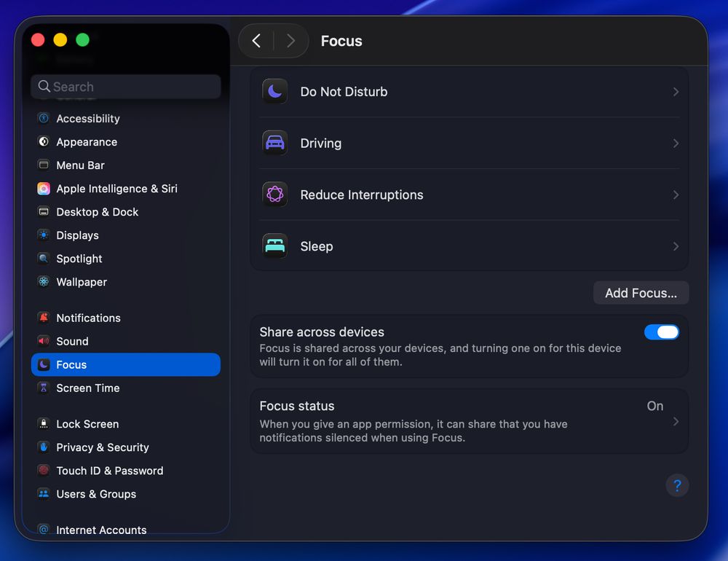The height and width of the screenshot is (561, 728).
Task: Click the Displays sidebar icon
Action: [x=44, y=235]
